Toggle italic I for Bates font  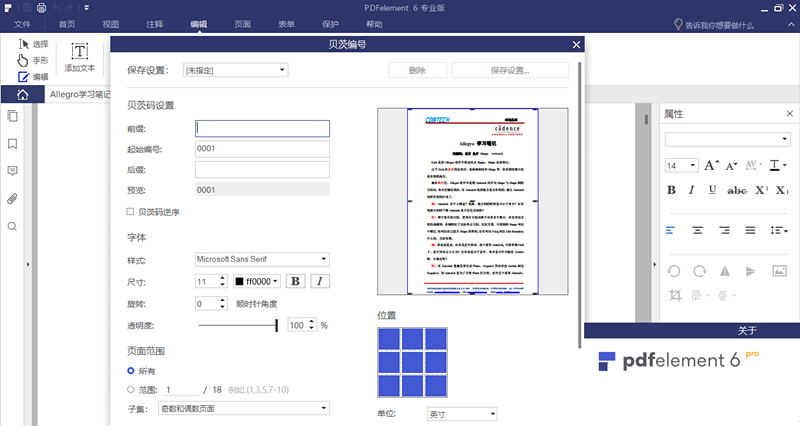click(x=320, y=281)
